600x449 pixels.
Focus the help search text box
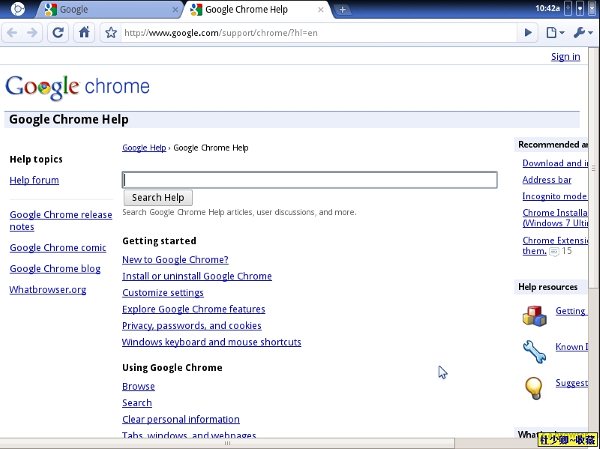(310, 180)
